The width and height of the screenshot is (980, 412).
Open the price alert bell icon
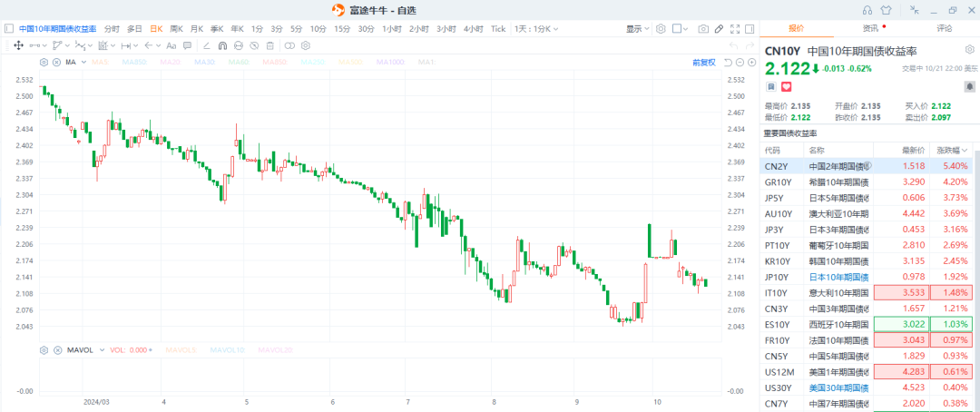[968, 86]
